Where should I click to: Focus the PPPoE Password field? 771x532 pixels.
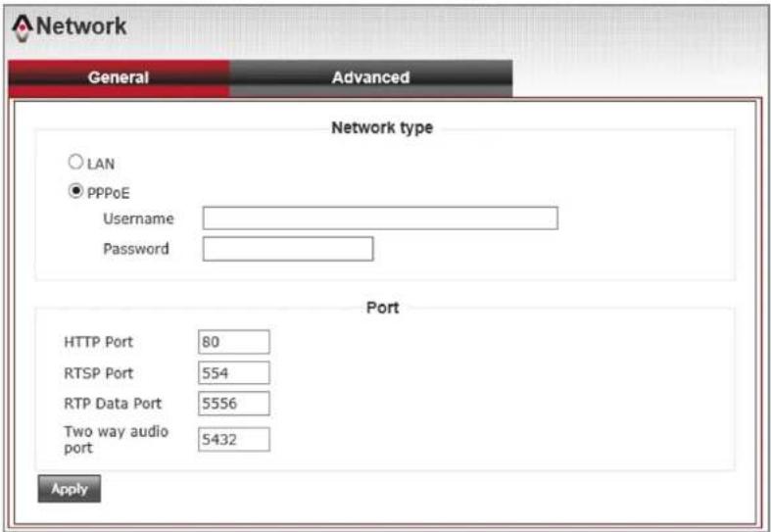[x=288, y=249]
